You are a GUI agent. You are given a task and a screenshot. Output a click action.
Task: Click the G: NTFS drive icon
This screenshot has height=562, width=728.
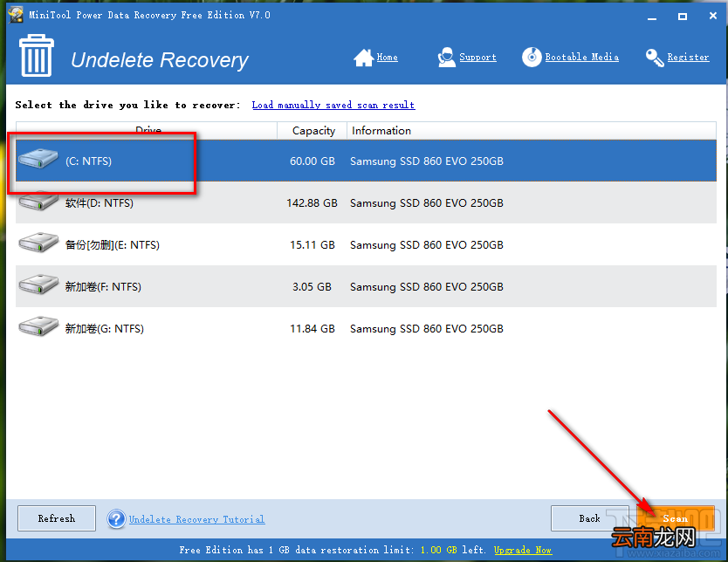(x=38, y=326)
